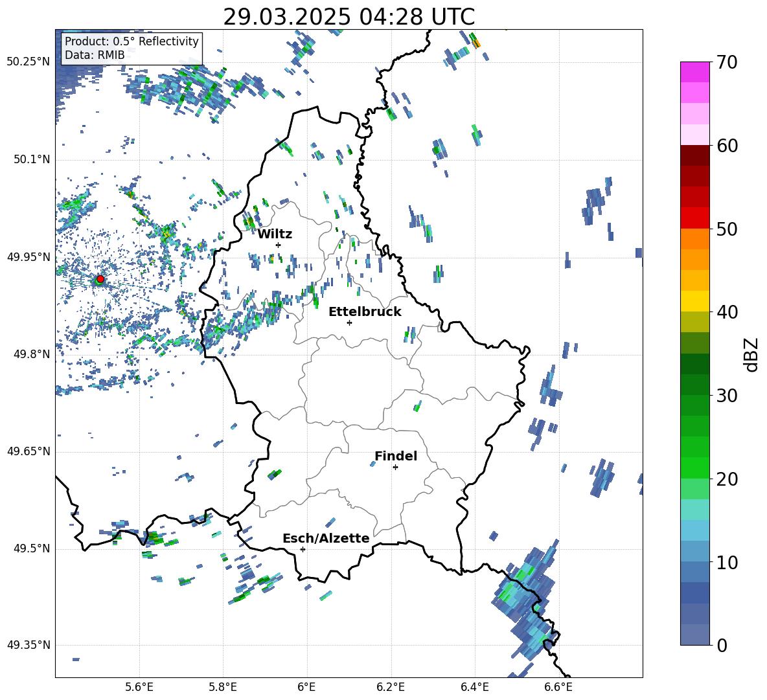Click the latitude label 49.95°N
Viewport: 767px width, 700px height.
(x=28, y=257)
